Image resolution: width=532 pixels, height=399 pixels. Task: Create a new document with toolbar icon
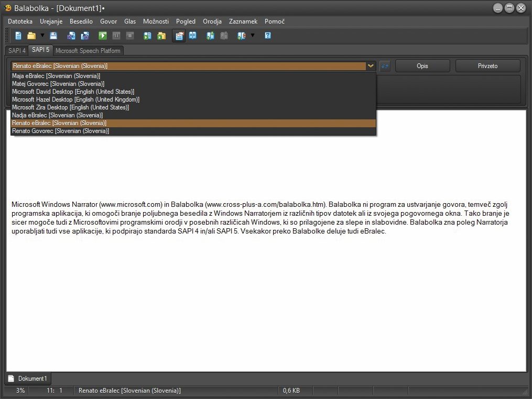[18, 36]
